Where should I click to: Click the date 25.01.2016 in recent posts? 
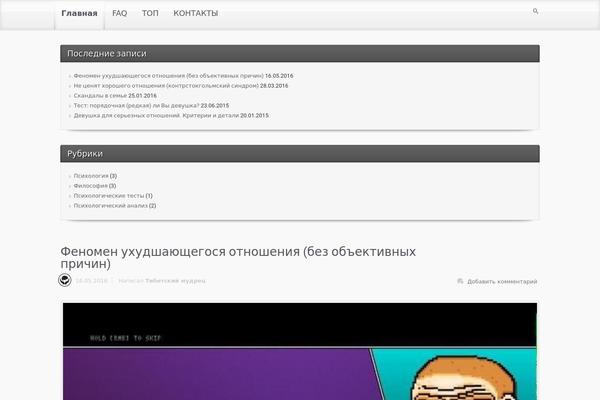point(142,96)
